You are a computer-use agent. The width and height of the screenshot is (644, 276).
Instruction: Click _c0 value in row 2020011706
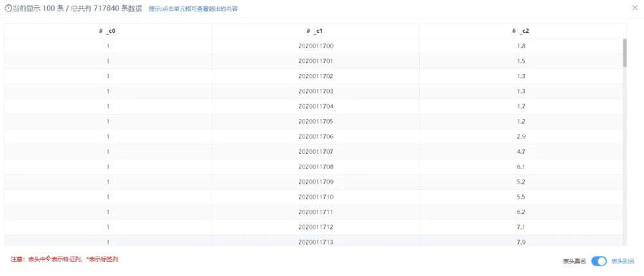click(108, 136)
